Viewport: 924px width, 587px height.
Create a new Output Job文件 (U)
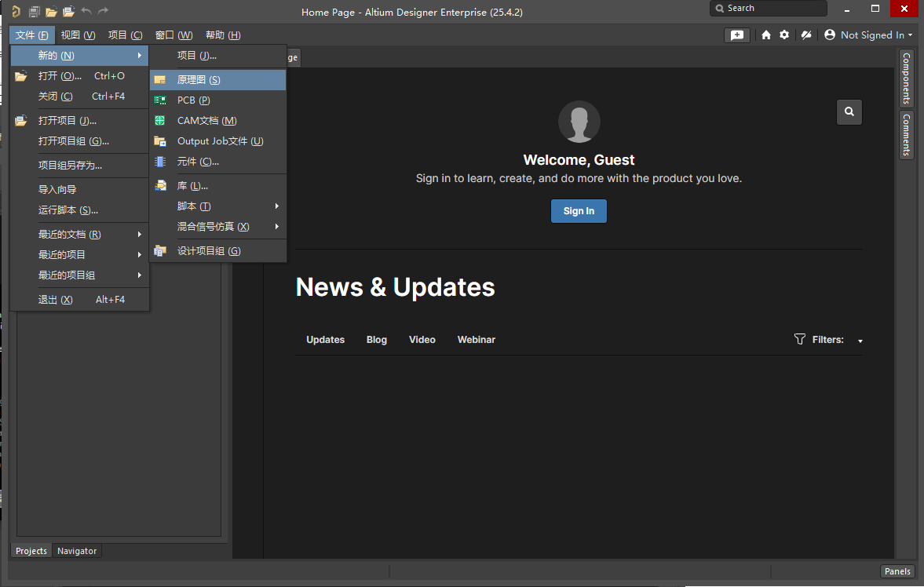218,140
